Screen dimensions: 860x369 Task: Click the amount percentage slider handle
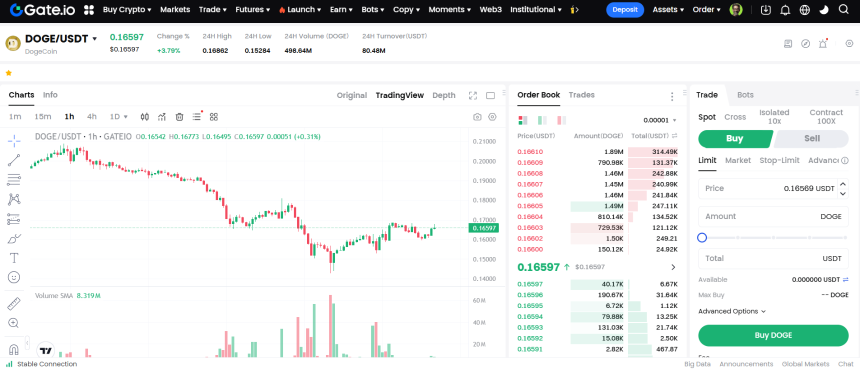pos(702,237)
